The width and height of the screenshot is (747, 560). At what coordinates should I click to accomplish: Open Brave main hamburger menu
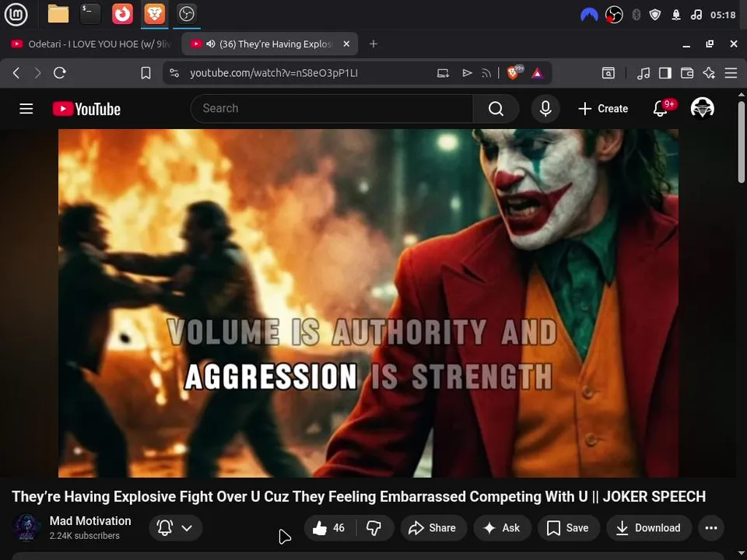coord(731,73)
